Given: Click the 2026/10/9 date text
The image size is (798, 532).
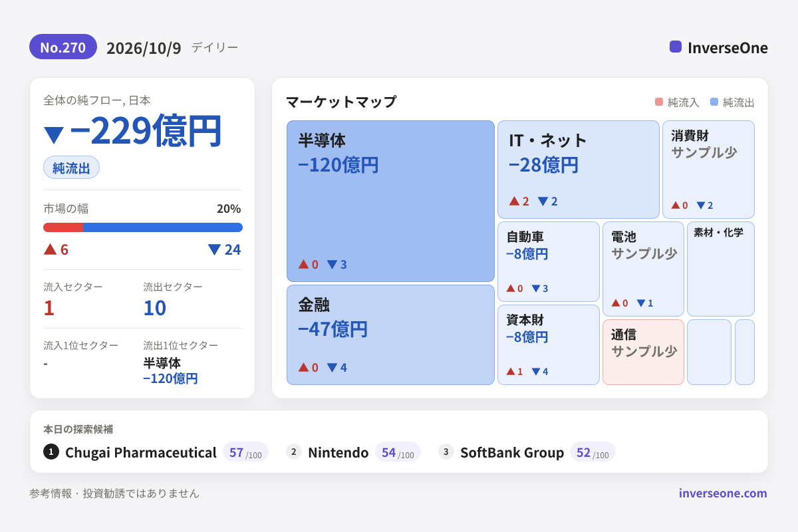Looking at the screenshot, I should pos(144,48).
